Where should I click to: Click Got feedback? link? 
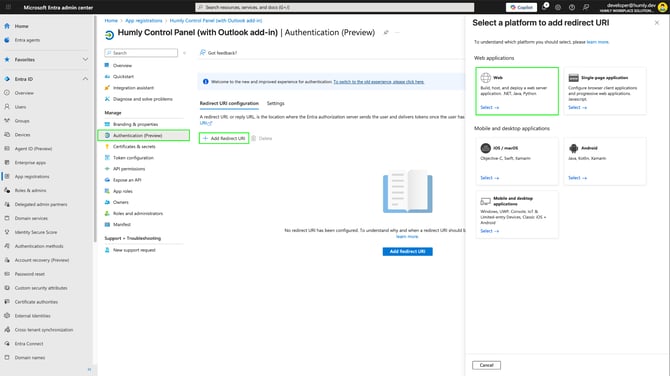(x=218, y=53)
